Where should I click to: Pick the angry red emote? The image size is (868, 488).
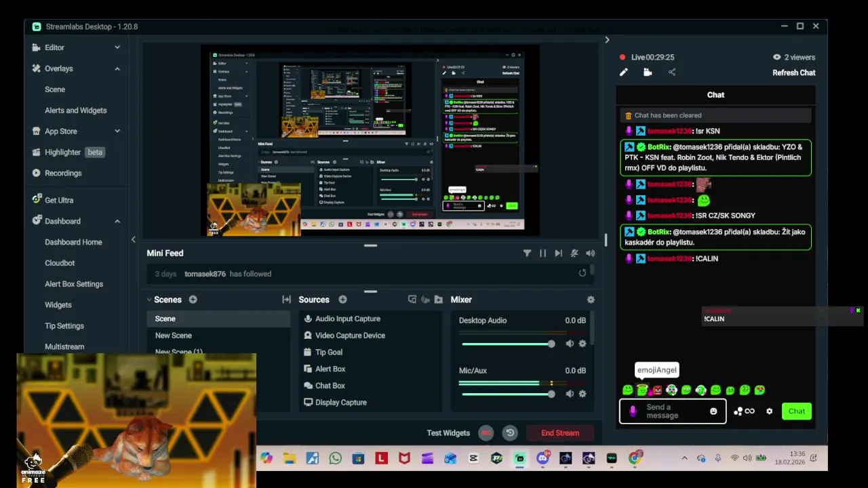pos(657,390)
